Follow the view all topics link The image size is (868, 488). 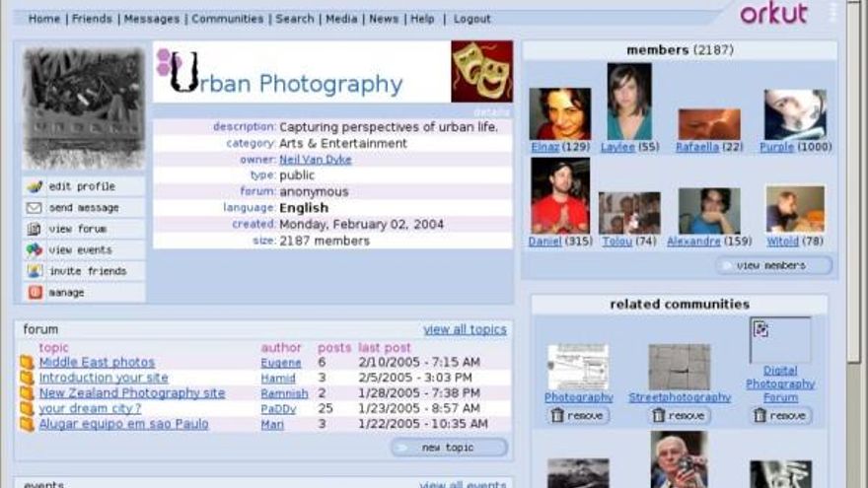coord(465,329)
